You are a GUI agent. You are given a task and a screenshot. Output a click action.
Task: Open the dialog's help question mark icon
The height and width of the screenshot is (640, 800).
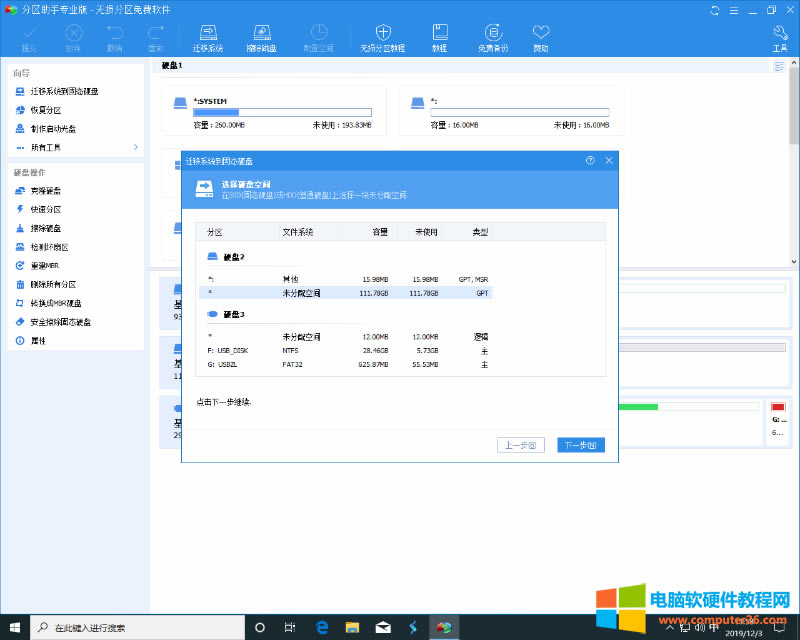point(590,160)
